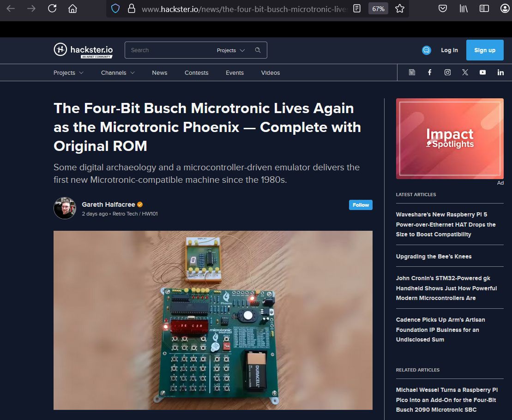512x420 pixels.
Task: Click the search magnifier icon
Action: (258, 50)
